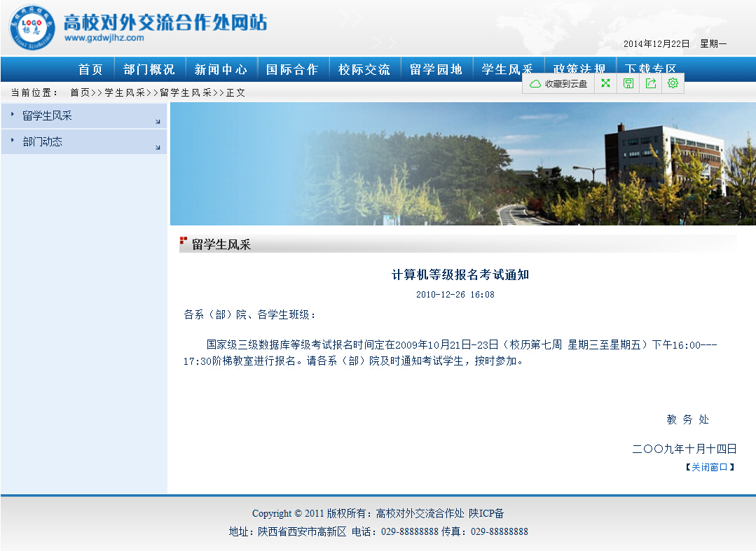Viewport: 756px width, 551px height.
Task: Click the www.gxdwjlhz.com address under the title
Action: click(104, 38)
